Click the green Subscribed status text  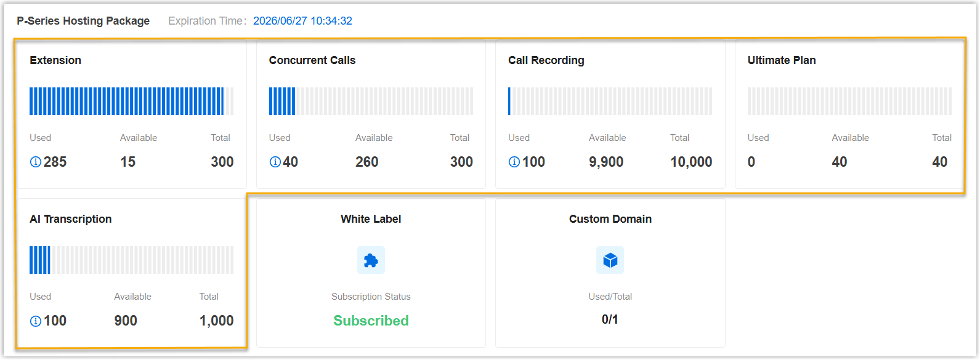(x=371, y=321)
